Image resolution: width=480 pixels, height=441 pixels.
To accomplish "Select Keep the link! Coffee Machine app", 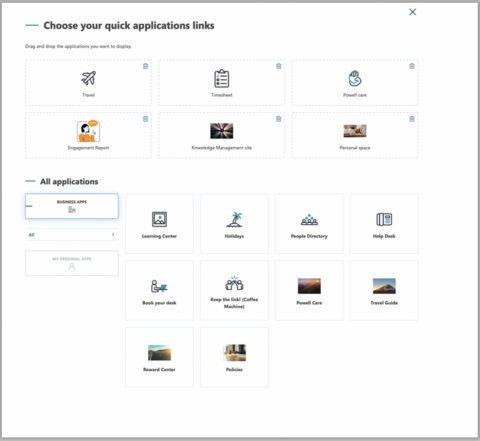I will (x=234, y=290).
